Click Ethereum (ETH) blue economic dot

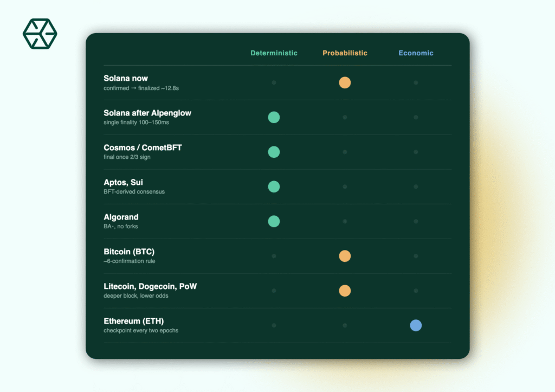[x=416, y=325]
